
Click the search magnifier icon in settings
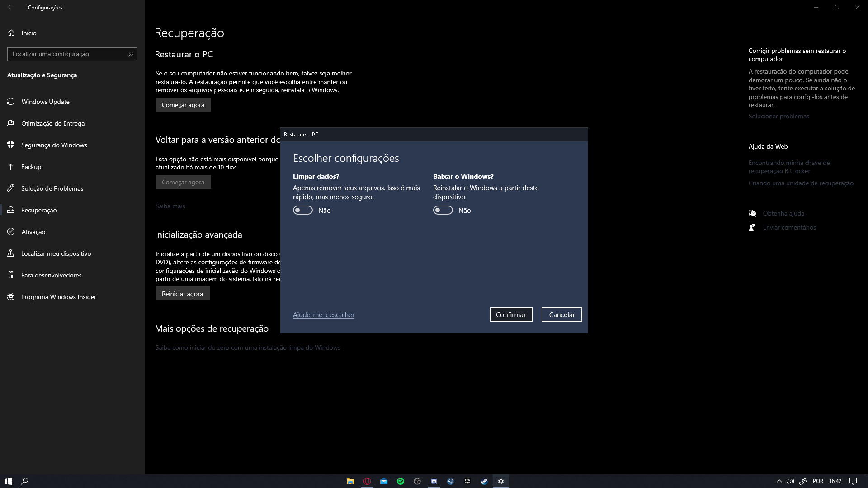point(131,54)
